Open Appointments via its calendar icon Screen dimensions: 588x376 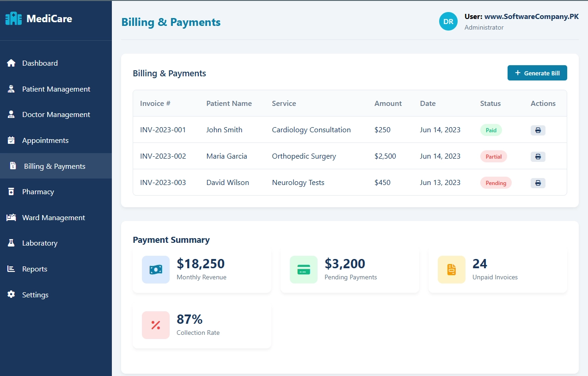[11, 140]
